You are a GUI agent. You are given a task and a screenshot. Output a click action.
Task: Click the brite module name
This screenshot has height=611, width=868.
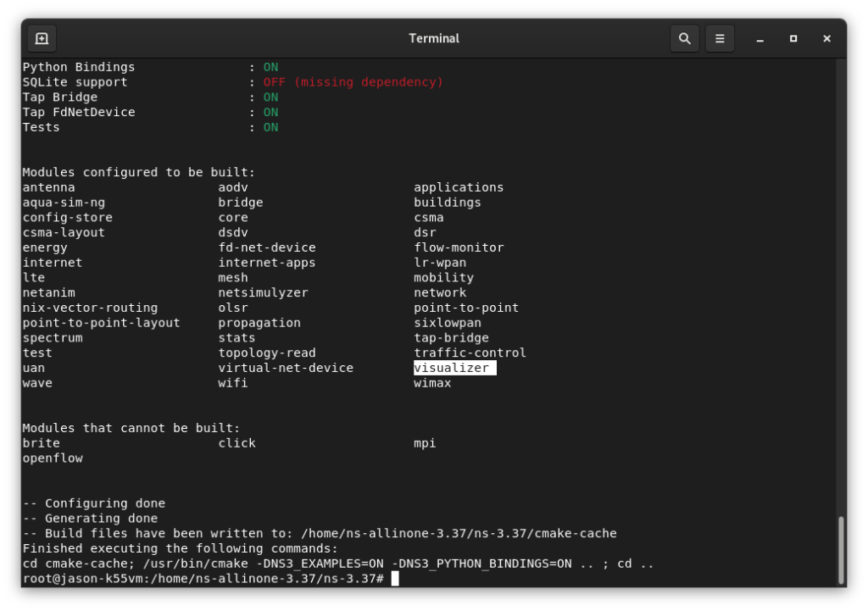click(x=40, y=442)
